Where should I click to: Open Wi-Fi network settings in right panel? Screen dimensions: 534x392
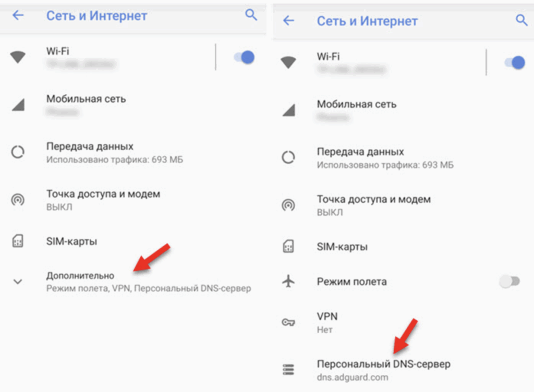(379, 63)
